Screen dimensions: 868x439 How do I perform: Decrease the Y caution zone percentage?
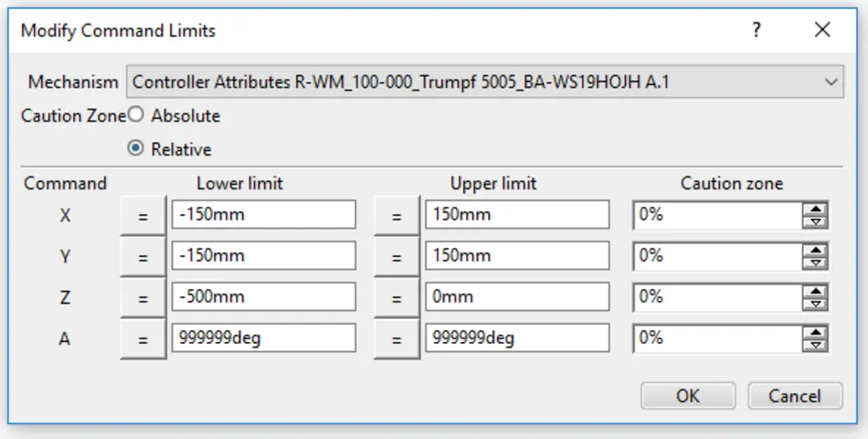point(817,262)
